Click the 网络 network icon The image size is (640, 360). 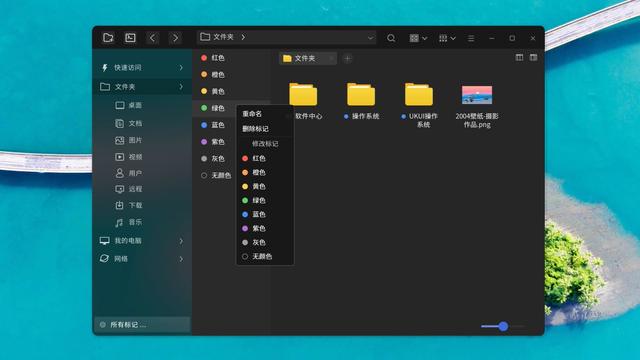pyautogui.click(x=104, y=259)
